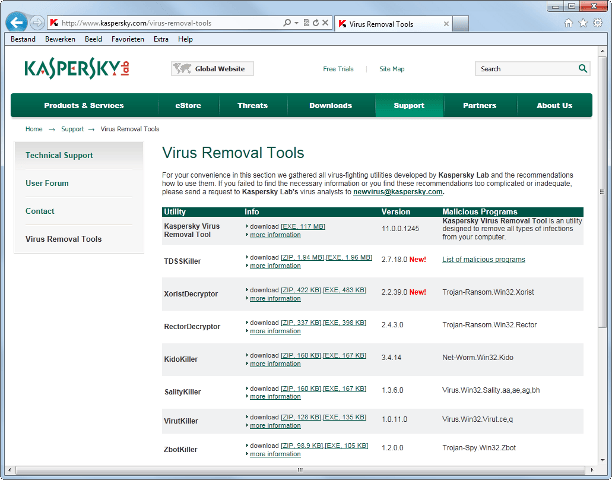Screen dimensions: 612x480
Task: Click the stop loading X icon in address bar
Action: pos(325,23)
